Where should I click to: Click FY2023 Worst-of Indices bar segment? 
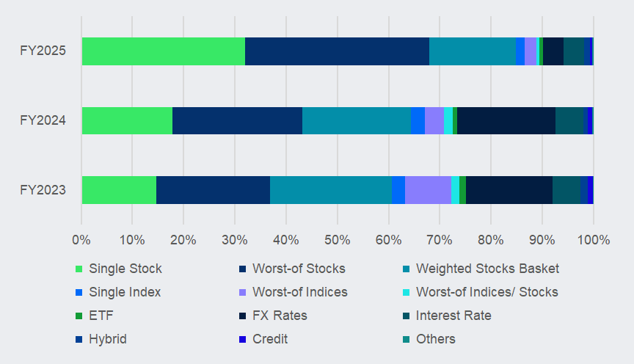pos(428,190)
